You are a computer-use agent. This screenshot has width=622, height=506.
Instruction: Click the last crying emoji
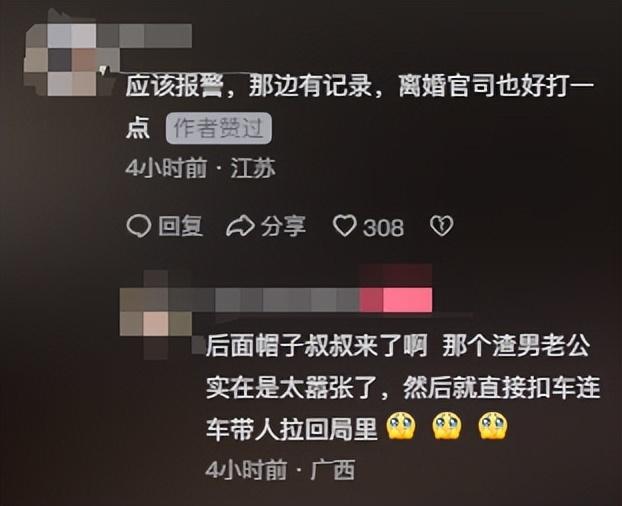pos(493,426)
